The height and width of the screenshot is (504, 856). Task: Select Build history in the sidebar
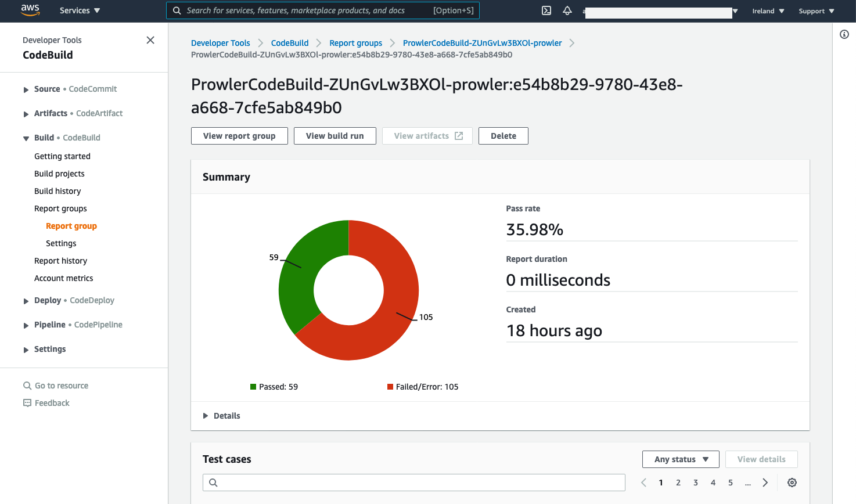[x=57, y=191]
